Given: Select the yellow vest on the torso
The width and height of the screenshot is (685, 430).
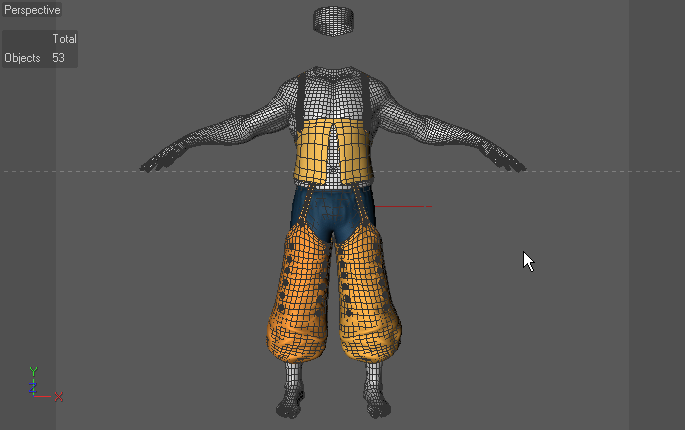Looking at the screenshot, I should [333, 152].
